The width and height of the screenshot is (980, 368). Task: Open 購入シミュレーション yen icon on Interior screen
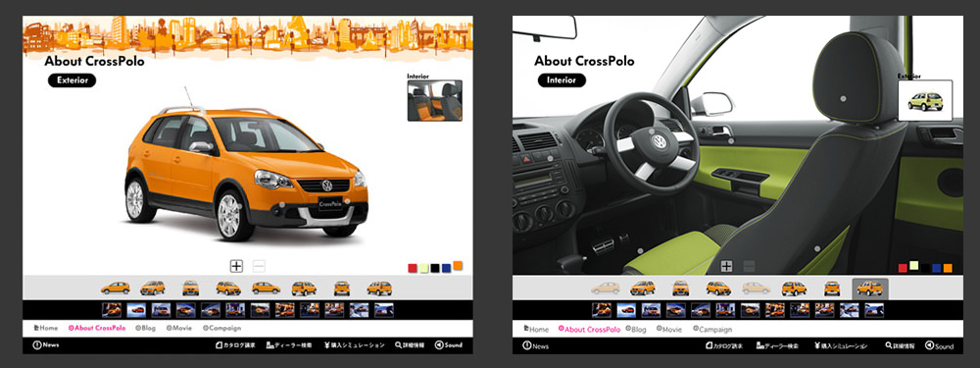(x=840, y=345)
